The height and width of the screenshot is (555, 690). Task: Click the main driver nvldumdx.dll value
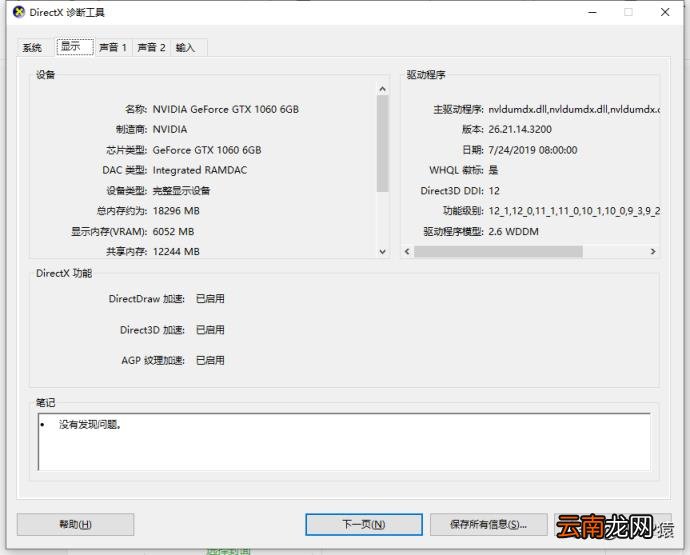click(x=574, y=109)
